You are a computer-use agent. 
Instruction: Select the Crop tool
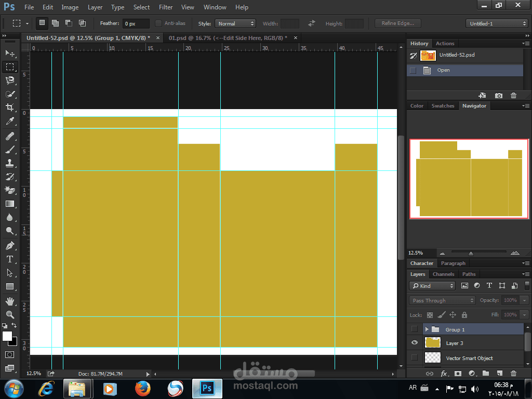(x=10, y=108)
